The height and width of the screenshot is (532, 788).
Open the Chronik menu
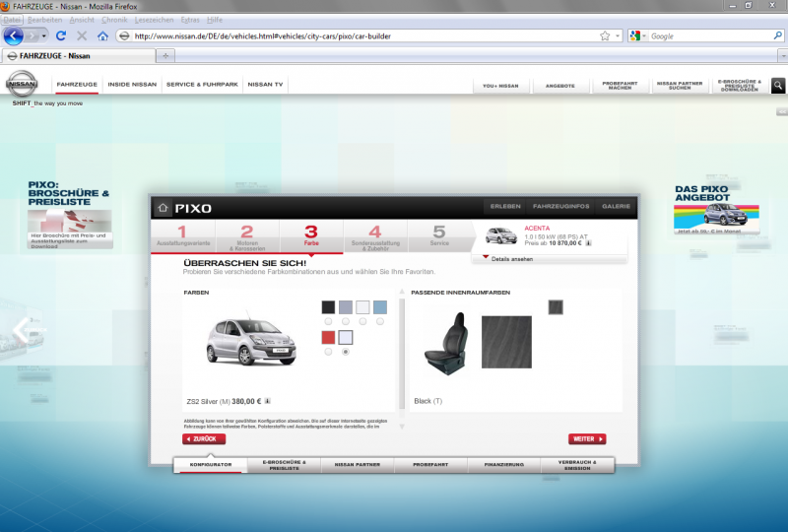tap(114, 20)
